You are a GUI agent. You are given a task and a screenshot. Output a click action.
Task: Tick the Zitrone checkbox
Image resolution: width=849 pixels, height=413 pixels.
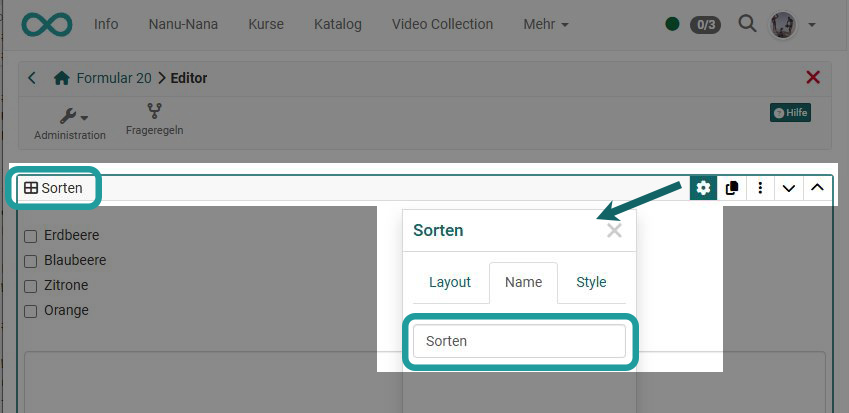31,286
